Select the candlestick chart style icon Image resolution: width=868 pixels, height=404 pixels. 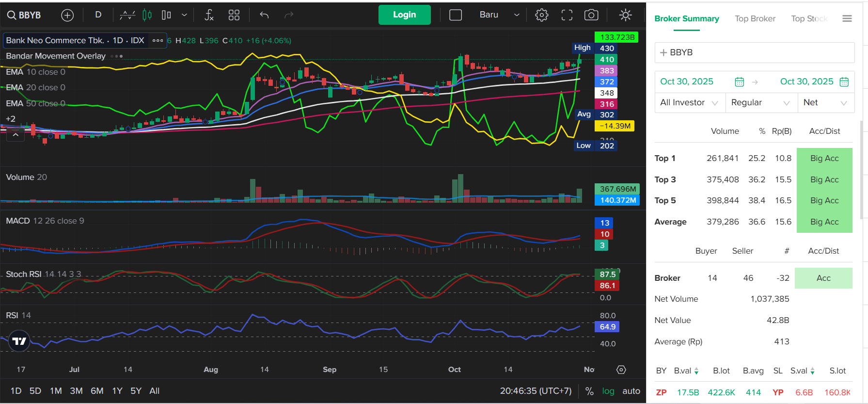(x=147, y=15)
